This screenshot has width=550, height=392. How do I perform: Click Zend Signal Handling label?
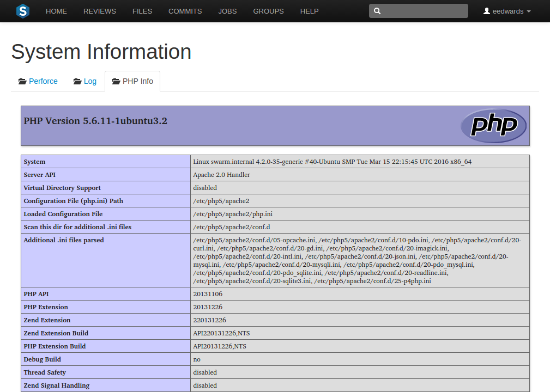tap(57, 385)
